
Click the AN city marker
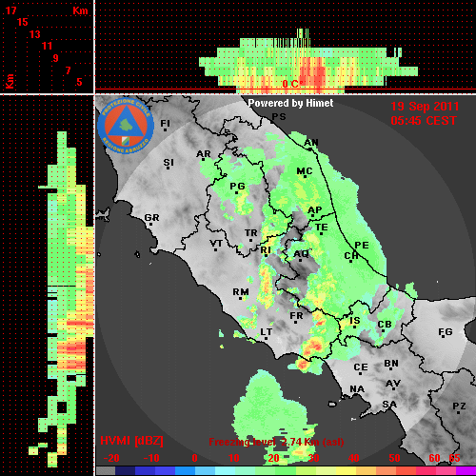tap(310, 149)
